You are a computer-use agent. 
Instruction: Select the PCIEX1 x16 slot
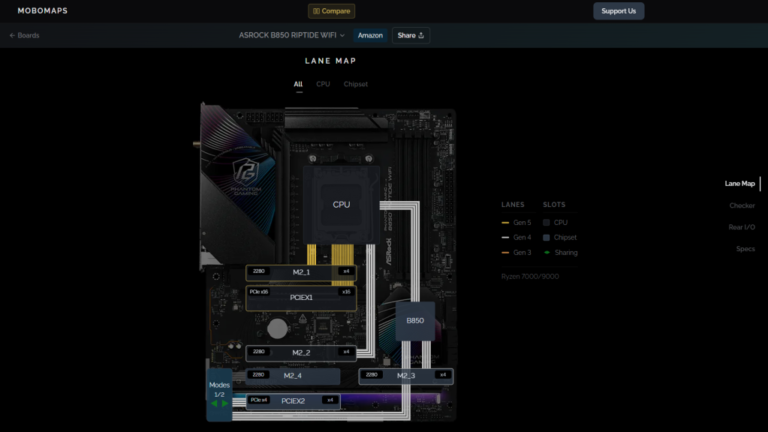301,298
